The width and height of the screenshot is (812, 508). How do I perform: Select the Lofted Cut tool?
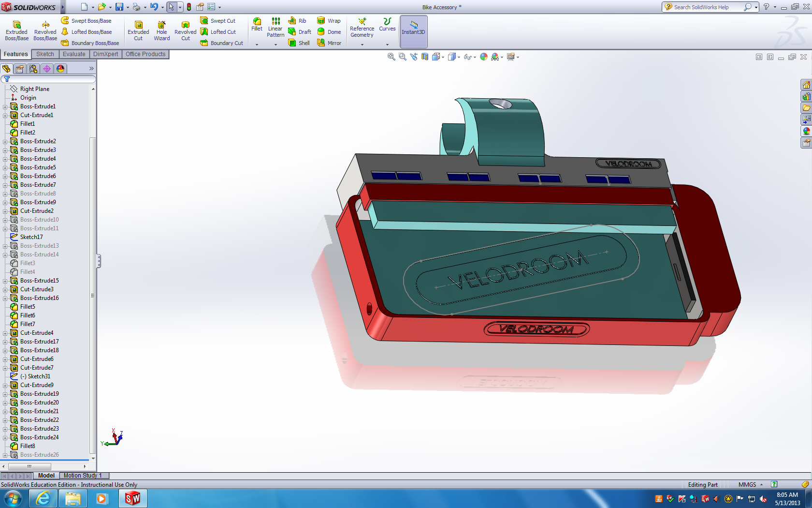point(218,32)
